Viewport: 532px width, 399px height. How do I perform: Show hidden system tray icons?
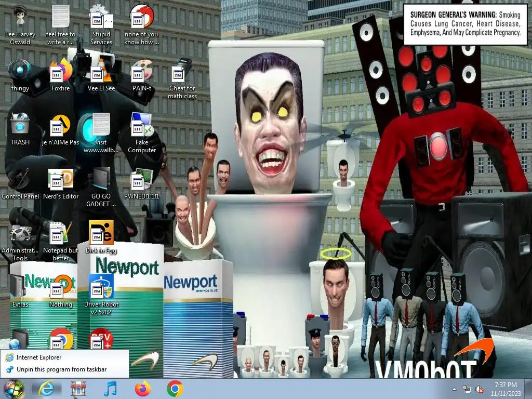[454, 389]
